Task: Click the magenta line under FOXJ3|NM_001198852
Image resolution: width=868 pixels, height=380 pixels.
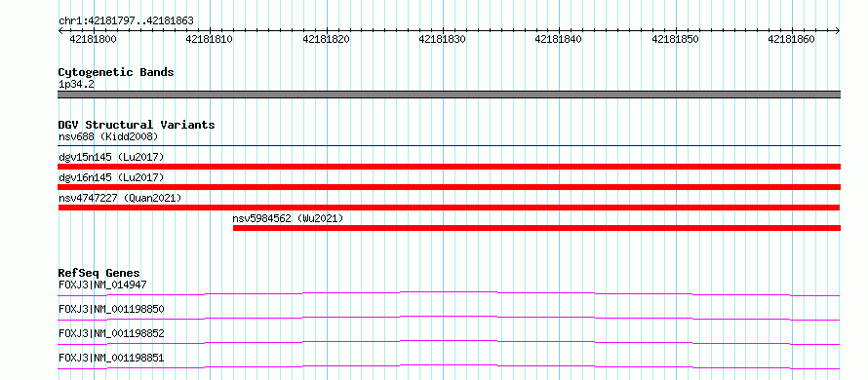Action: point(449,342)
